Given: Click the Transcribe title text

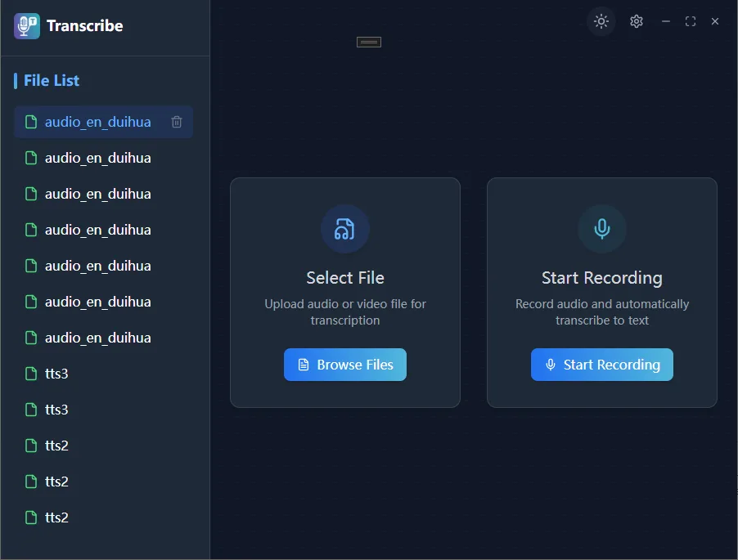Looking at the screenshot, I should tap(85, 26).
